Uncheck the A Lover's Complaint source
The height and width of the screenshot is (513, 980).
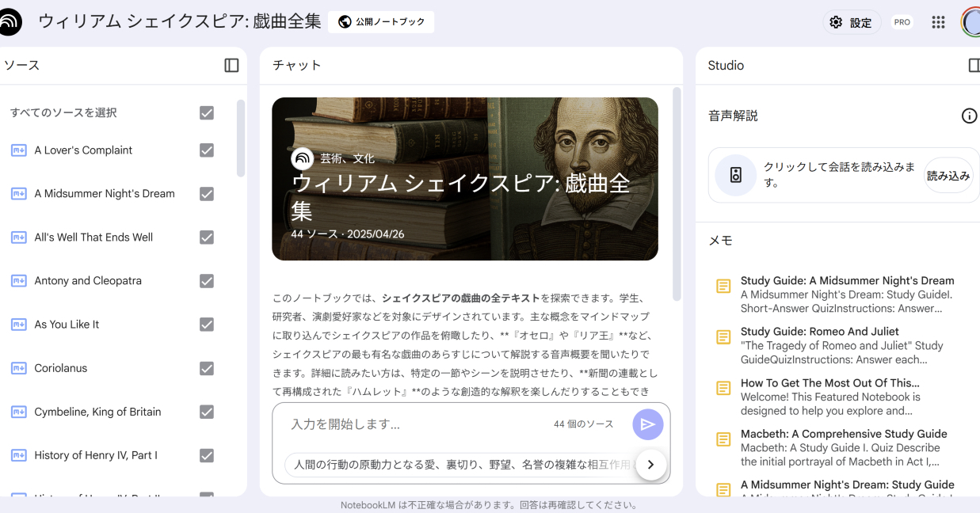coord(206,150)
